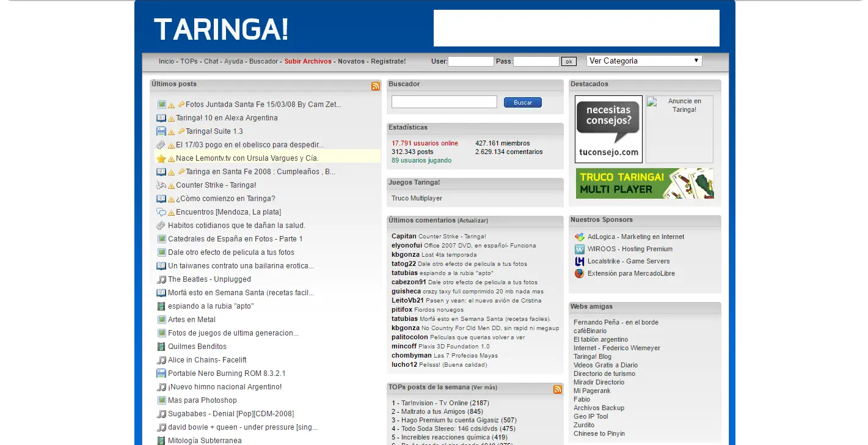Click the ok login button

(569, 62)
